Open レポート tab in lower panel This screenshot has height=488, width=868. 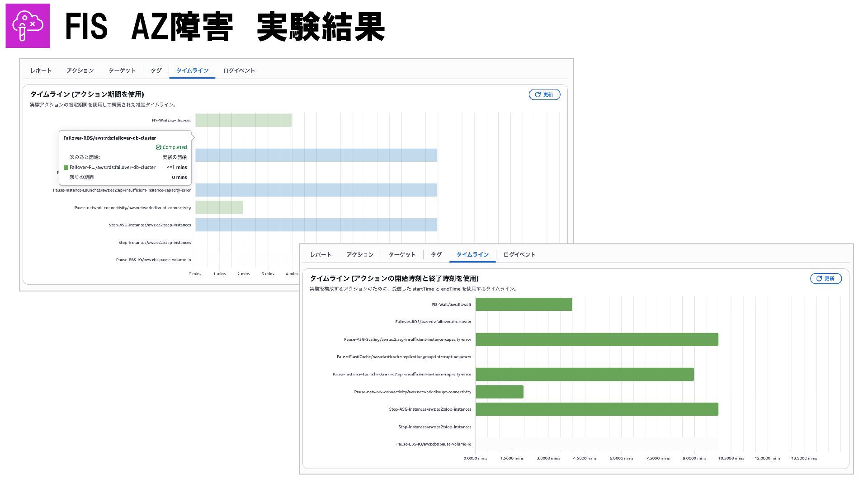[321, 255]
